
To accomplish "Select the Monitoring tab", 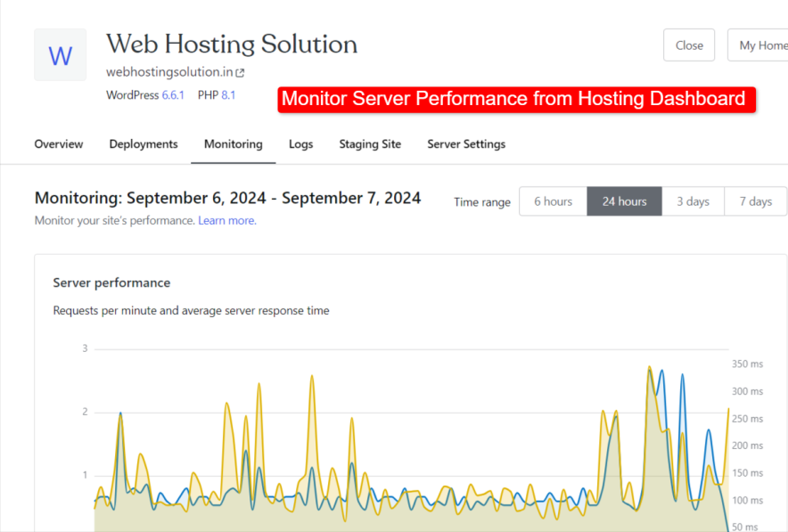I will 233,143.
